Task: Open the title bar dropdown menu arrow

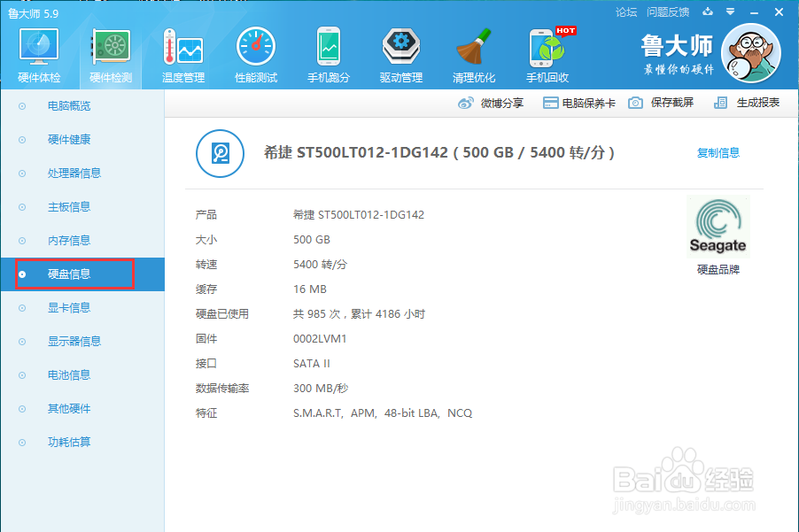Action: (730, 12)
